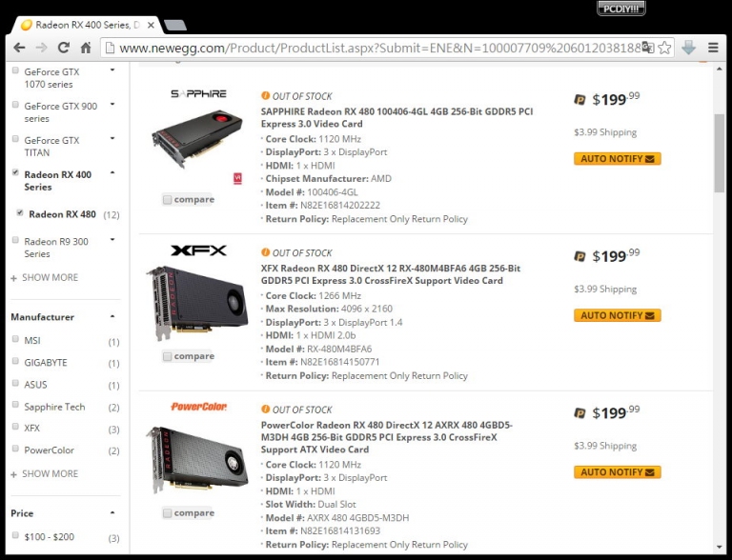
Task: Expand the GeForce GTX 900 series arrow
Action: (x=112, y=105)
